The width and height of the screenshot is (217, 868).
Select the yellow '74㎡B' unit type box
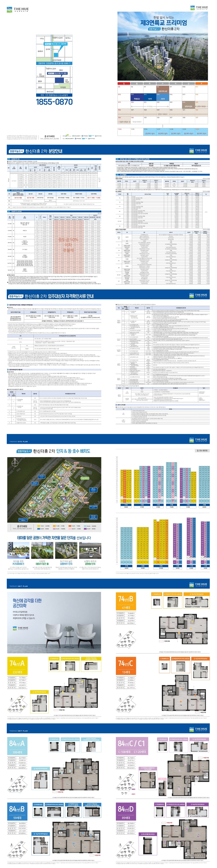pos(126,601)
